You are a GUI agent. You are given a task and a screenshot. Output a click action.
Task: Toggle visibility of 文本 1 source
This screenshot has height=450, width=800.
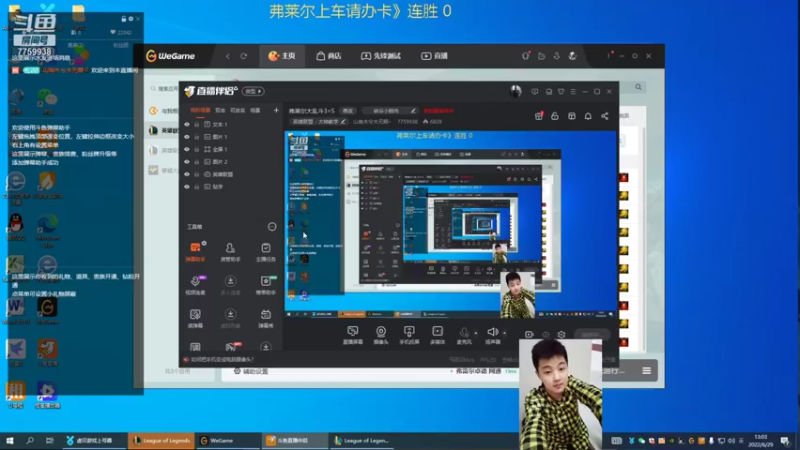[187, 124]
